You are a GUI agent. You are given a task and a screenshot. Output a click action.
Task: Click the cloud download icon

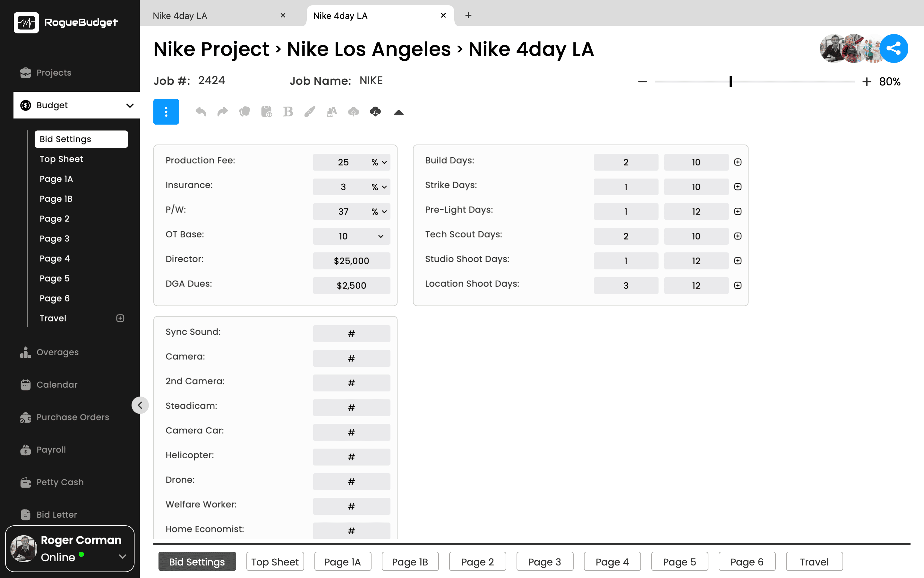pos(375,112)
